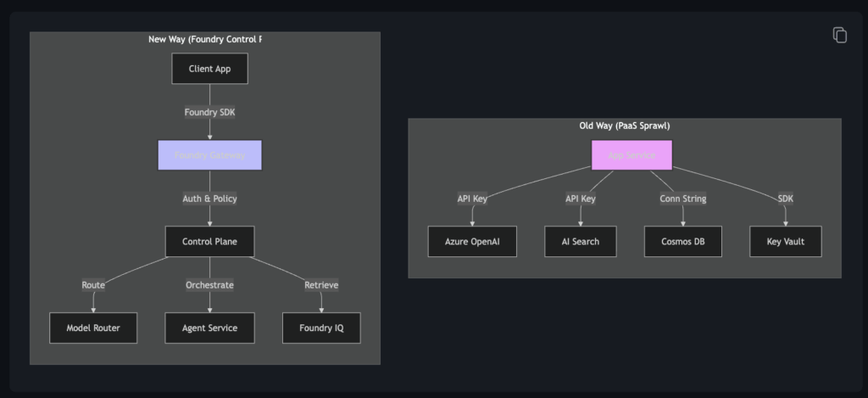Click the lavender Foundry Gateway node
The height and width of the screenshot is (398, 868).
[209, 155]
